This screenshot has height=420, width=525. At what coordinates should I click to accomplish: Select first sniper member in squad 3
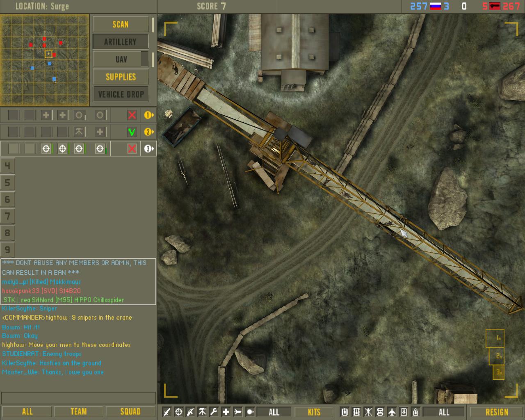(46, 148)
